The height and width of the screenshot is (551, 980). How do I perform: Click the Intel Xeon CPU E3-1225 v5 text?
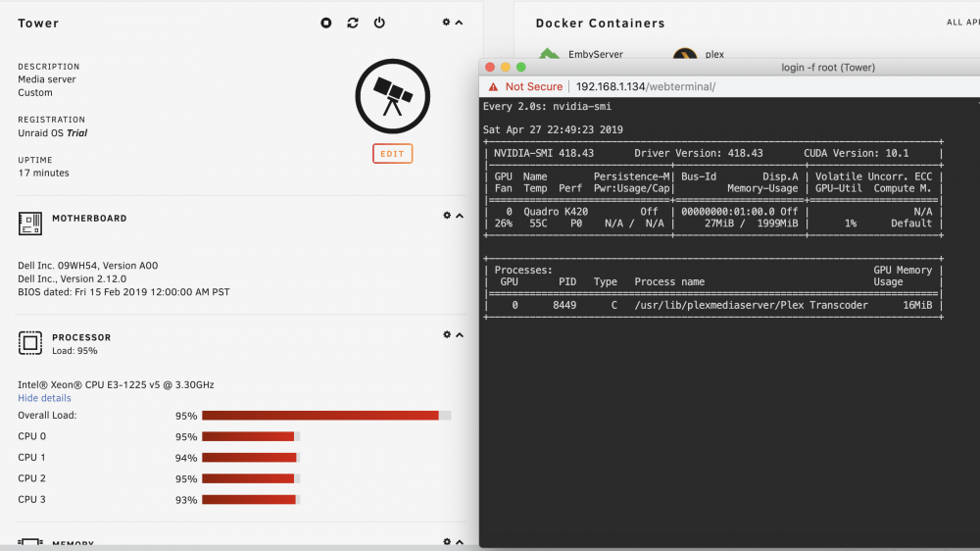[x=116, y=384]
